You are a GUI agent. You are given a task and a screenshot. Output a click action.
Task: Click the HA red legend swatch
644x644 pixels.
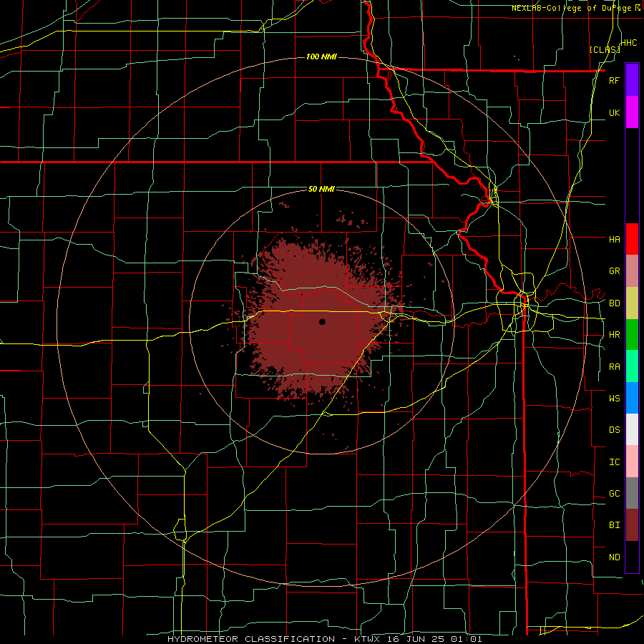[x=632, y=239]
